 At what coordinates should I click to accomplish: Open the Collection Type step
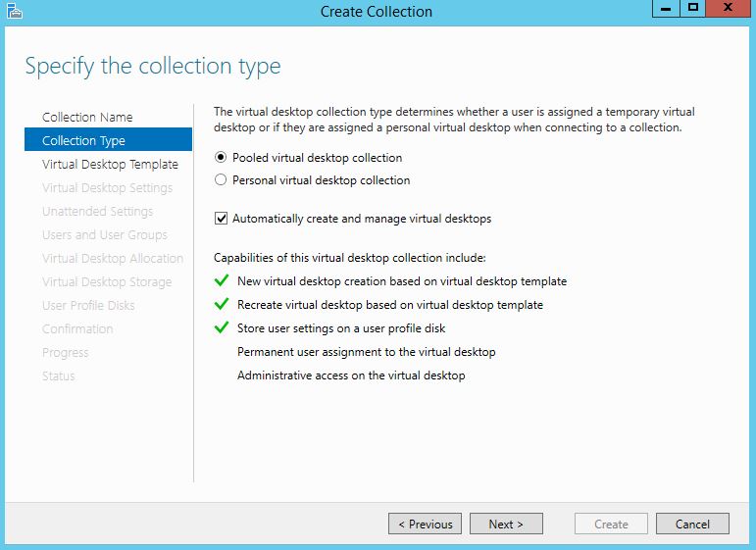click(83, 141)
